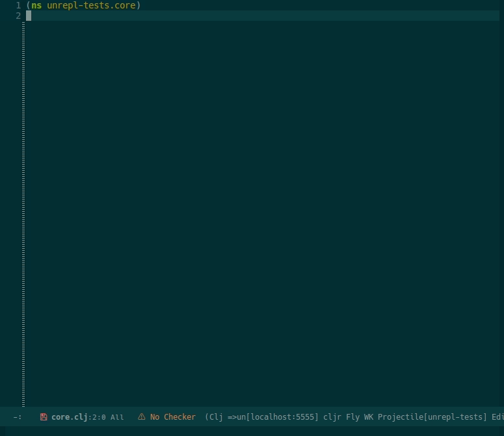
Task: Click the opening parenthesis on line 1
Action: [28, 5]
